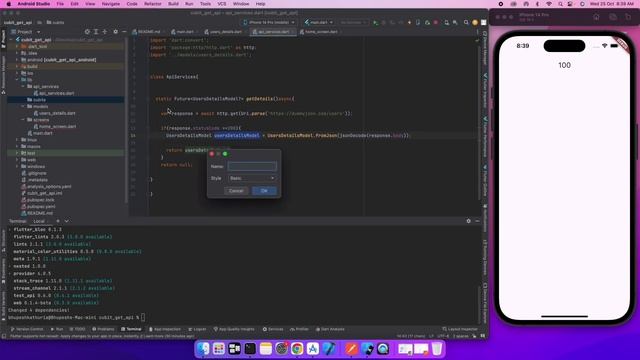The height and width of the screenshot is (360, 640).
Task: Collapse the lib folder in tree
Action: (x=18, y=80)
